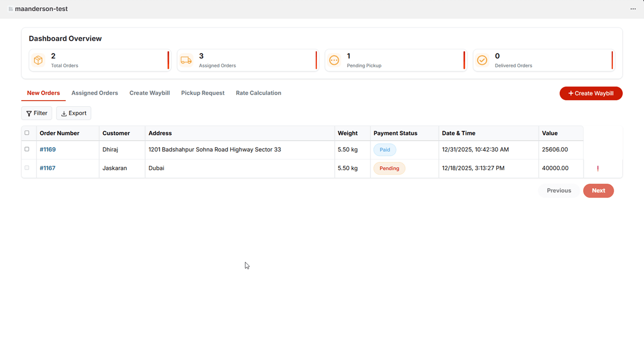The width and height of the screenshot is (644, 362).
Task: Go to the Next page
Action: pos(599,191)
